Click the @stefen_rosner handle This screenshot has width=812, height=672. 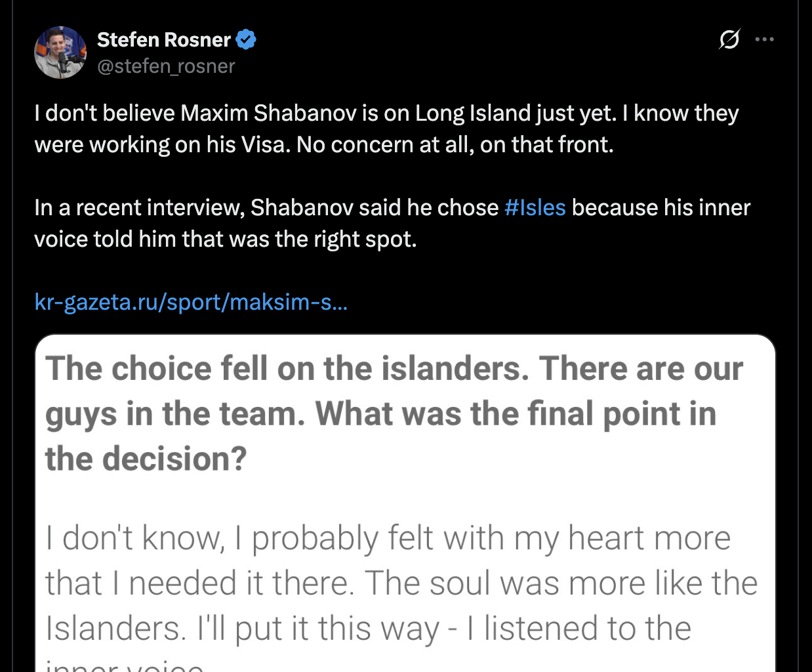click(x=167, y=66)
